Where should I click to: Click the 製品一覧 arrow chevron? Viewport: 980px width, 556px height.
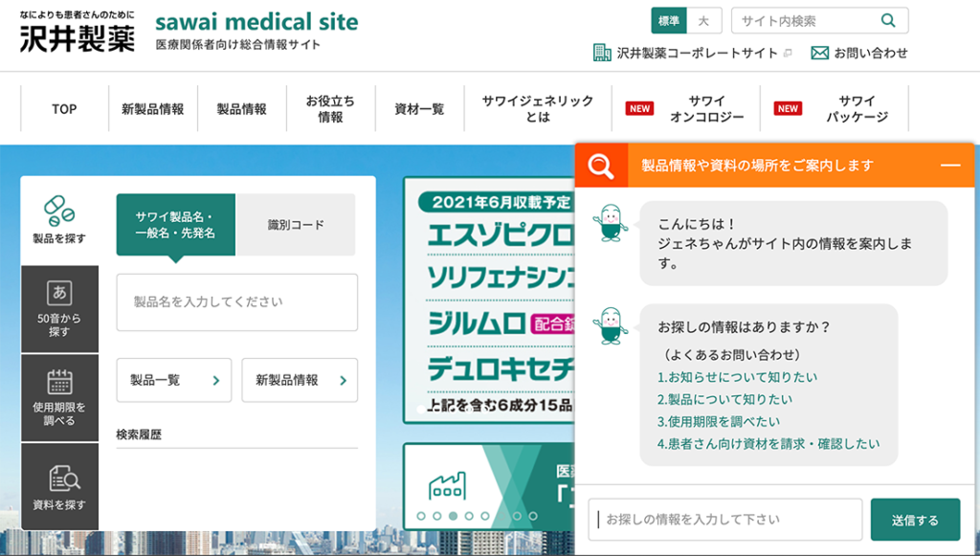(216, 381)
